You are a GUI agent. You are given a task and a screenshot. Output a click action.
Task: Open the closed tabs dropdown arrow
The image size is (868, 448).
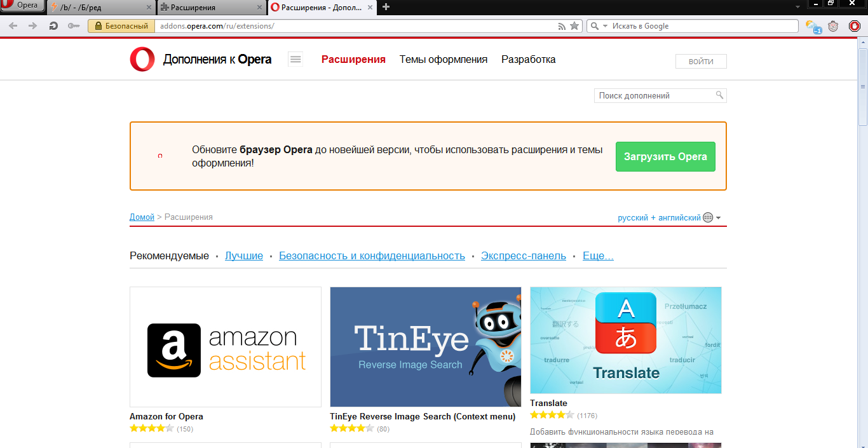[797, 7]
